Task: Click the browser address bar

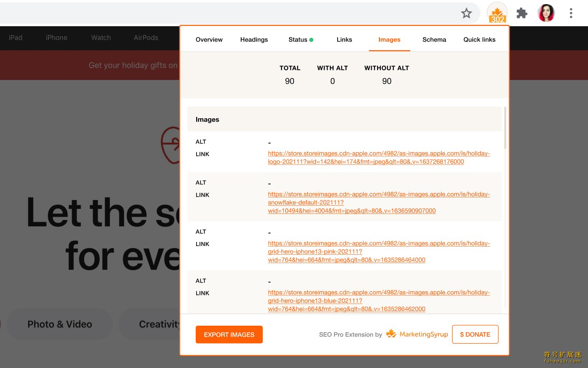Action: [239, 13]
